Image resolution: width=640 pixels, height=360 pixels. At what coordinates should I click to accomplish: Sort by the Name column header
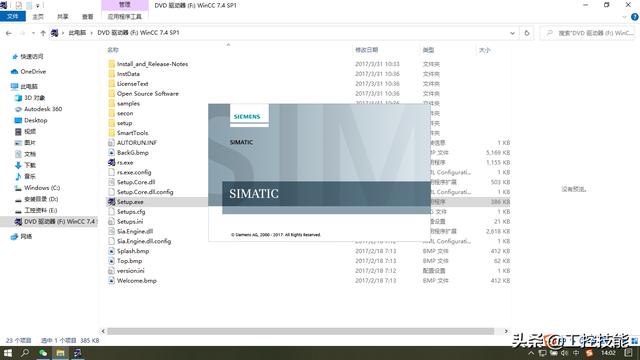click(x=113, y=50)
